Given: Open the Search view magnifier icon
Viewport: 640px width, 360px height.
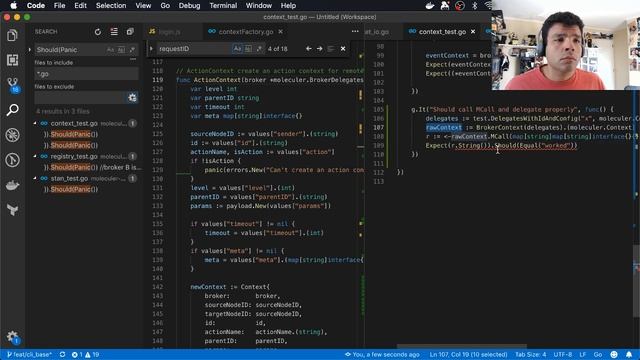Looking at the screenshot, I should pos(13,110).
